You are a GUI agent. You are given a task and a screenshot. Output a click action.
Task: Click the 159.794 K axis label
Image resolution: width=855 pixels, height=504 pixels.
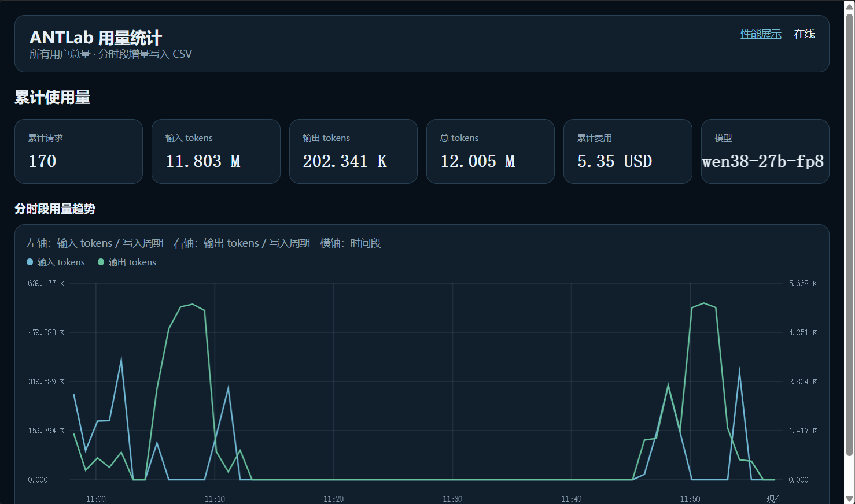click(x=46, y=431)
